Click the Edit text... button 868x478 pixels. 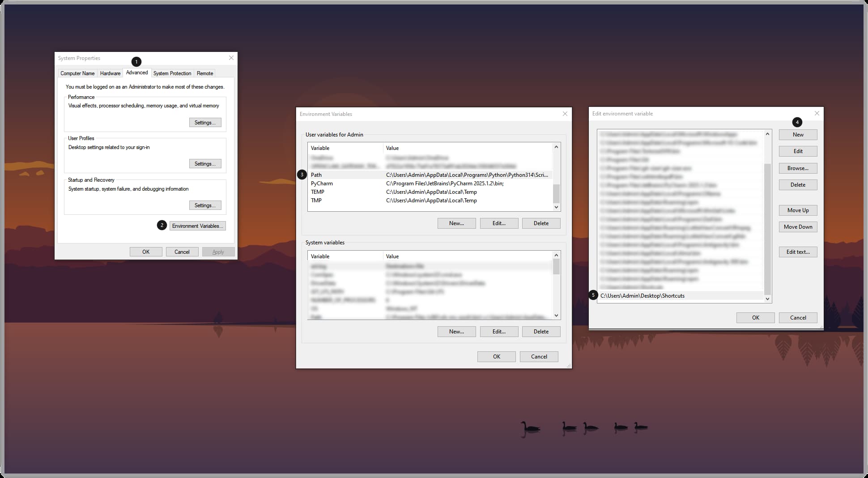pyautogui.click(x=798, y=252)
